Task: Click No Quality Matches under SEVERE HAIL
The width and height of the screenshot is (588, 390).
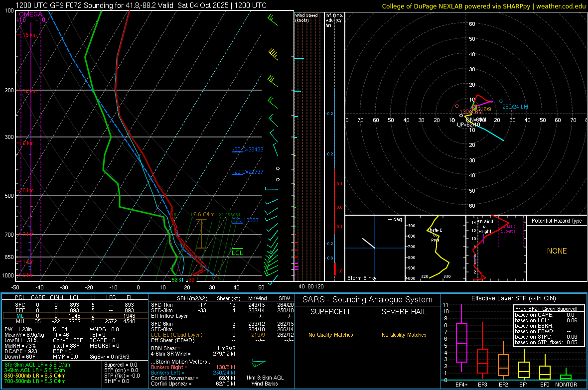Action: (404, 335)
